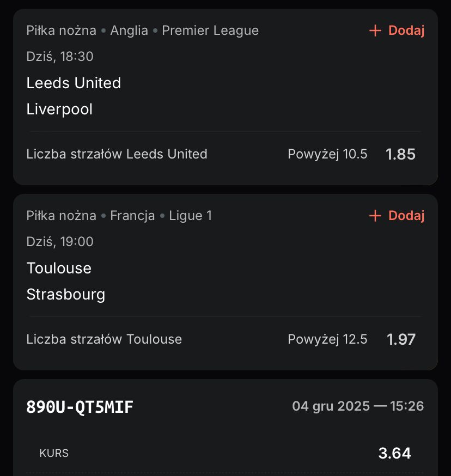
Task: Select the Premier League breadcrumb
Action: tap(210, 30)
